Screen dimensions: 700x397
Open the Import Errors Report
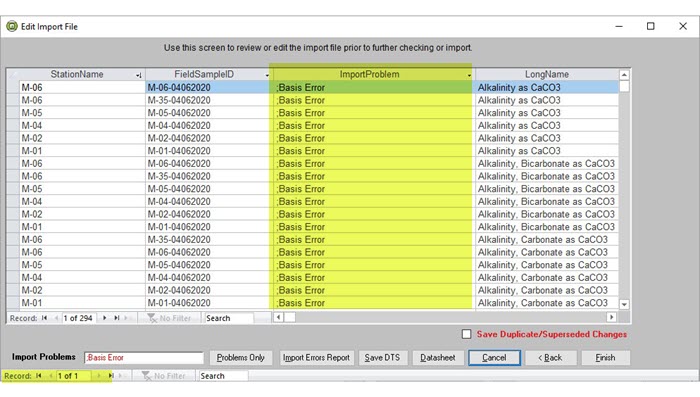[316, 357]
